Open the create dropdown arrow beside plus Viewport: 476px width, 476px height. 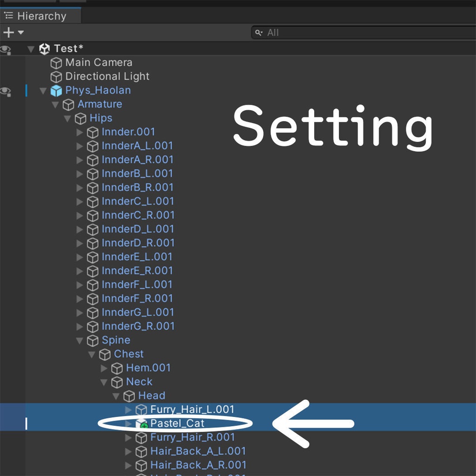click(x=21, y=32)
